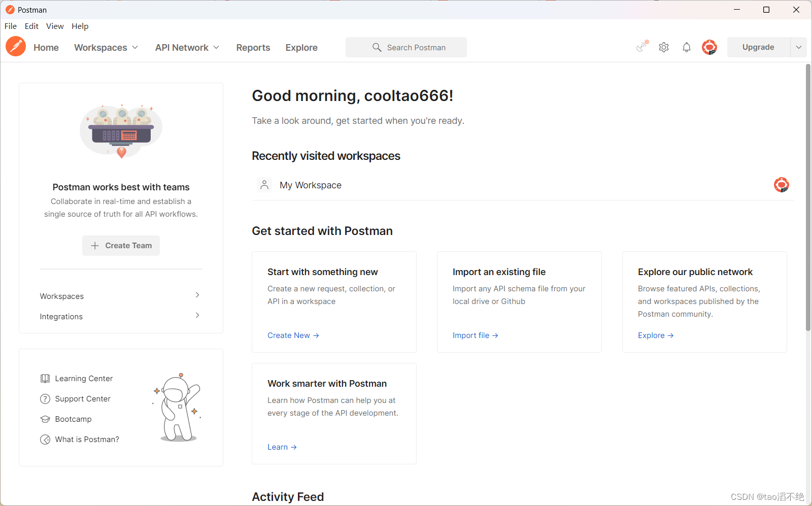Click the Workspaces sidebar label
Viewport: 812px width, 506px height.
point(62,296)
